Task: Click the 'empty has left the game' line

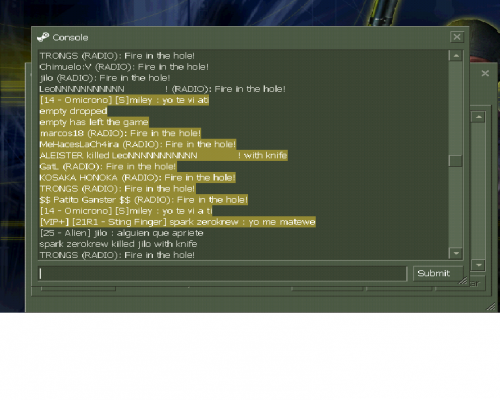Action: [x=94, y=122]
